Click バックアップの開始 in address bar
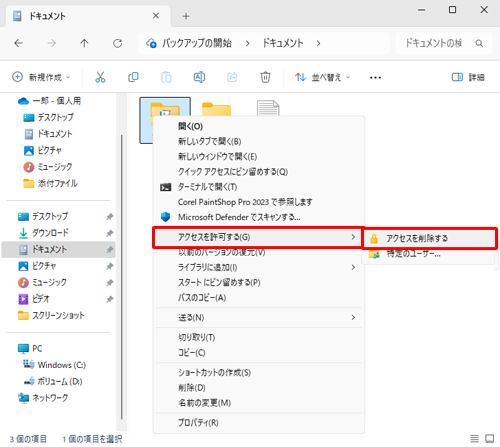The image size is (500, 447). pyautogui.click(x=197, y=43)
